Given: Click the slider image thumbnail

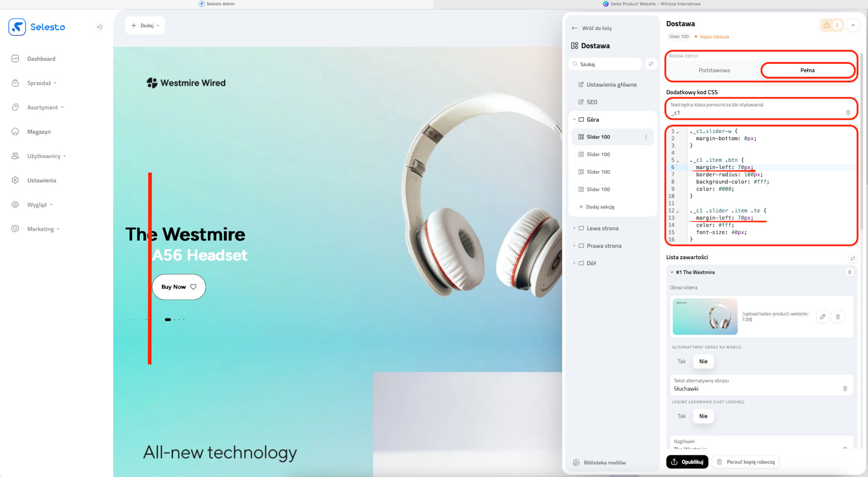Looking at the screenshot, I should pyautogui.click(x=705, y=316).
